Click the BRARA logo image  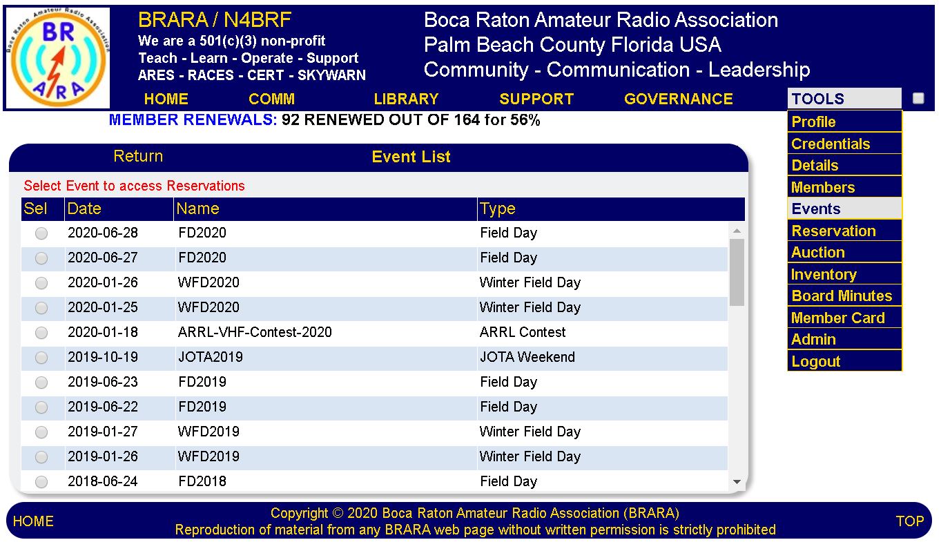click(58, 58)
